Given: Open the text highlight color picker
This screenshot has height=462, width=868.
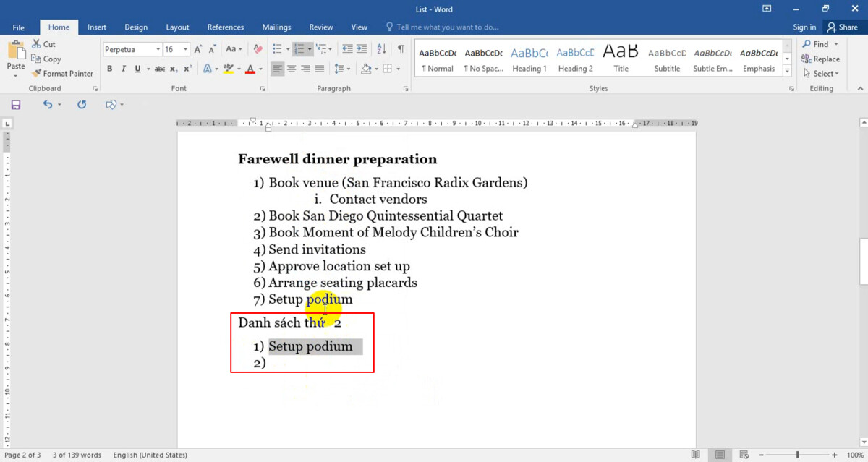Looking at the screenshot, I should (x=238, y=69).
